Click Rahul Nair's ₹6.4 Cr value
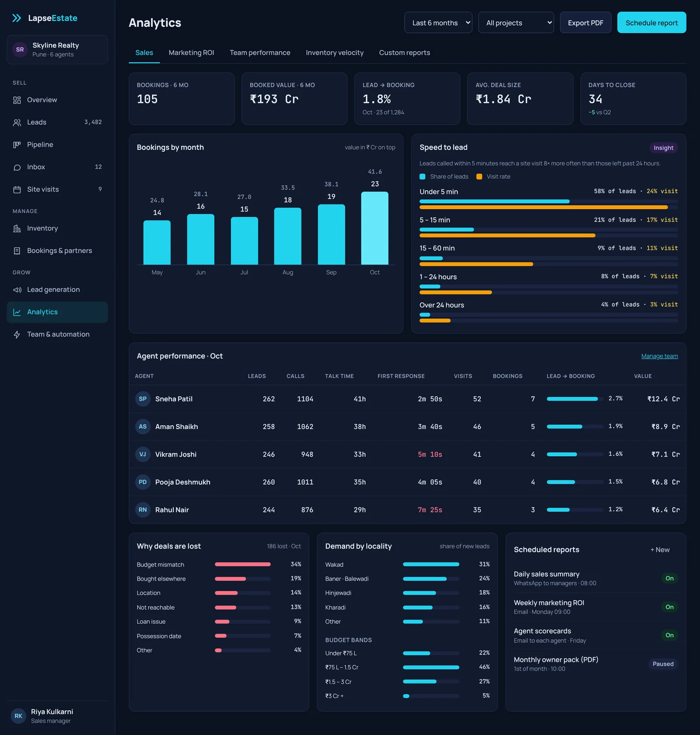The height and width of the screenshot is (735, 700). [665, 510]
